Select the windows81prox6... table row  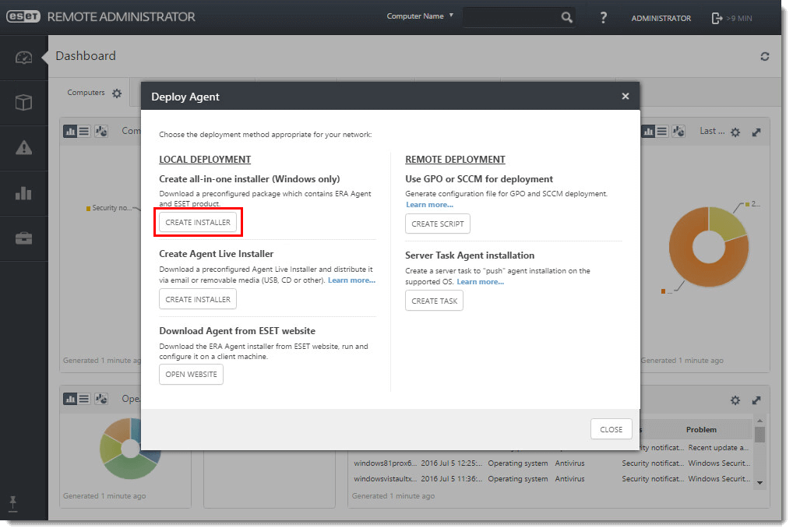(552, 463)
